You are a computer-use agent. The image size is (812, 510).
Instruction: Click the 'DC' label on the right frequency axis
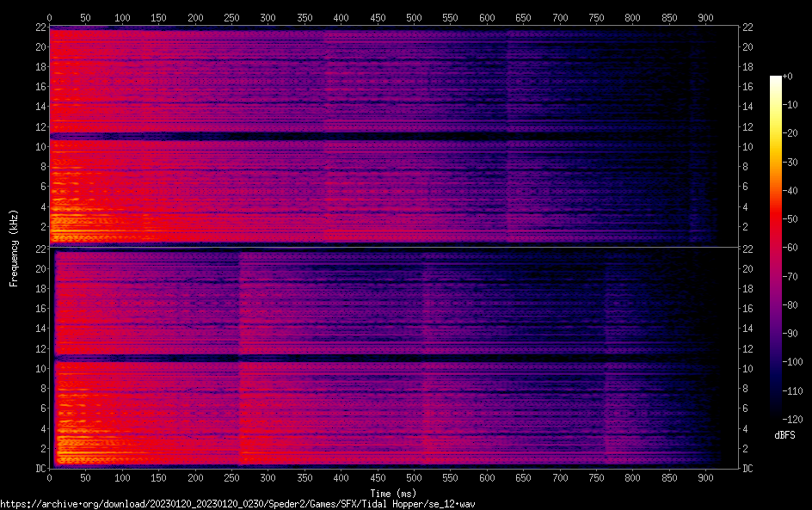(x=748, y=469)
